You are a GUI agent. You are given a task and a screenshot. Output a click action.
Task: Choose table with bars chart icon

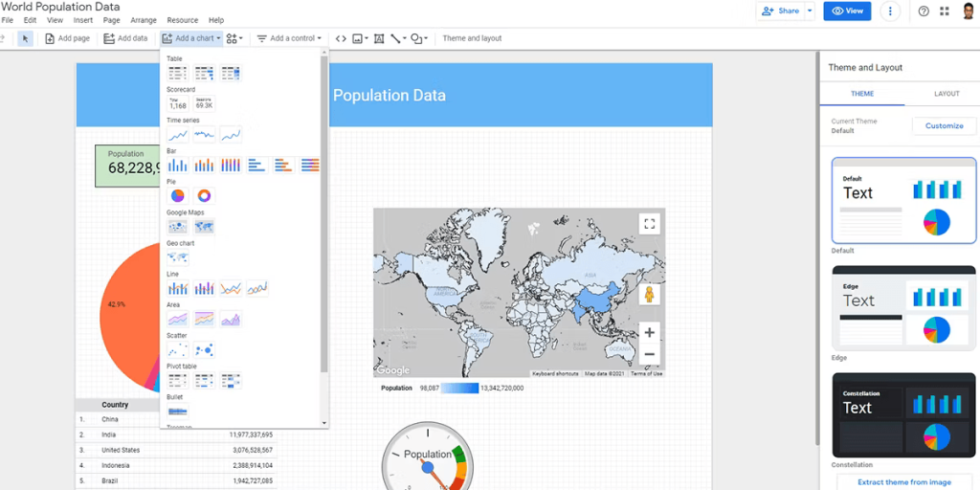(x=204, y=73)
